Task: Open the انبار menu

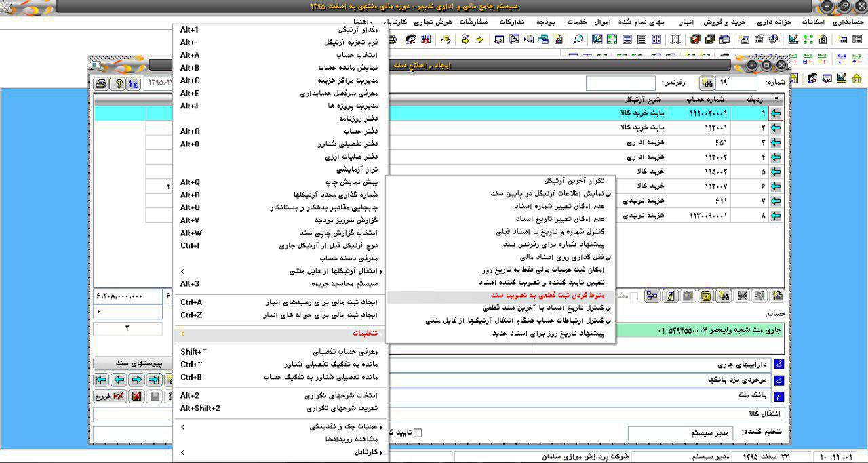Action: (x=688, y=22)
